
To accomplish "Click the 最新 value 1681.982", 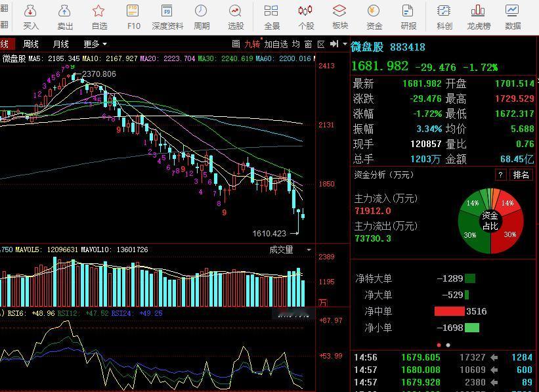I will (421, 83).
